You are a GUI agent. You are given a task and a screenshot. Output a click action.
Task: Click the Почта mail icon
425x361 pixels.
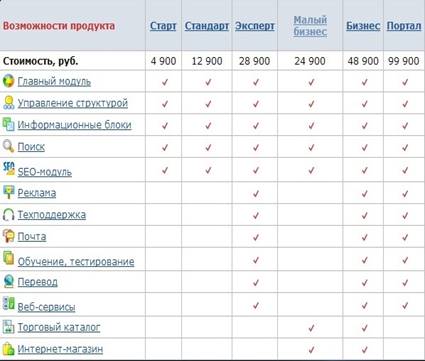click(8, 236)
